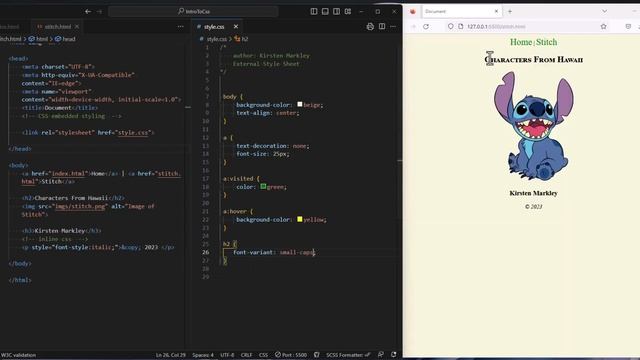640x360 pixels.
Task: Close the Document browser tab
Action: pos(496,11)
